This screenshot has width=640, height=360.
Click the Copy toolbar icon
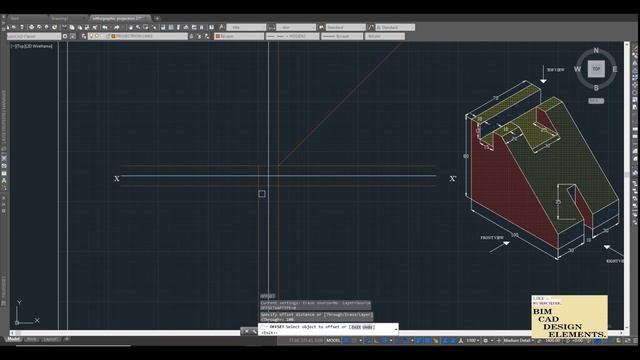pyautogui.click(x=71, y=27)
